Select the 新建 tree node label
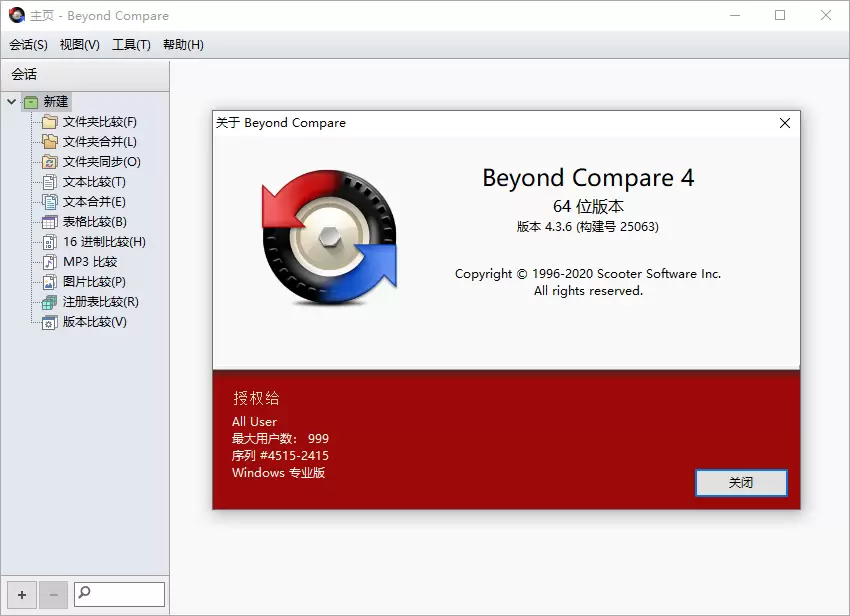This screenshot has width=850, height=616. (x=56, y=102)
